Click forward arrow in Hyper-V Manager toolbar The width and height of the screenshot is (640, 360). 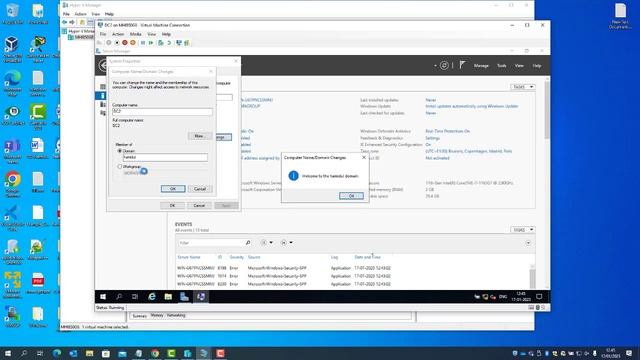click(72, 22)
